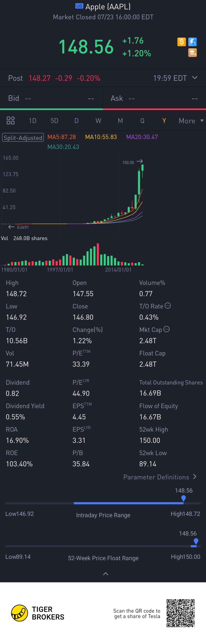The height and width of the screenshot is (644, 206).
Task: Open the More chart periods dropdown
Action: (191, 121)
